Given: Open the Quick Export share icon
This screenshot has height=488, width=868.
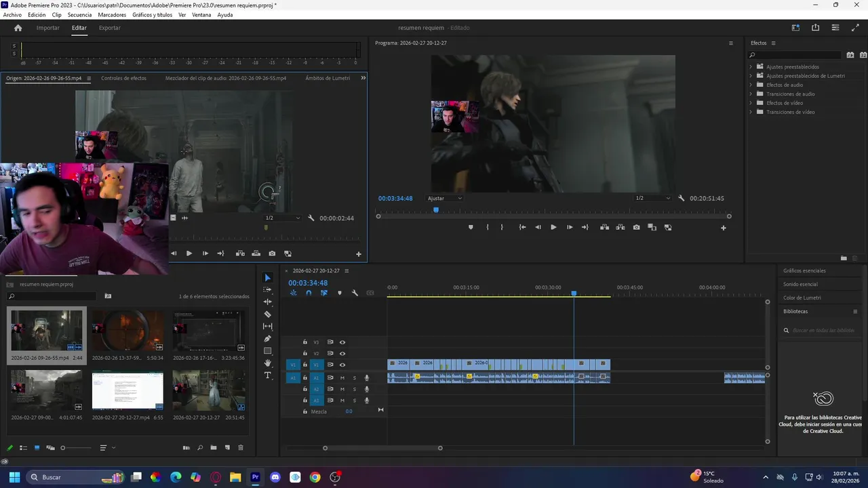Looking at the screenshot, I should coord(815,28).
